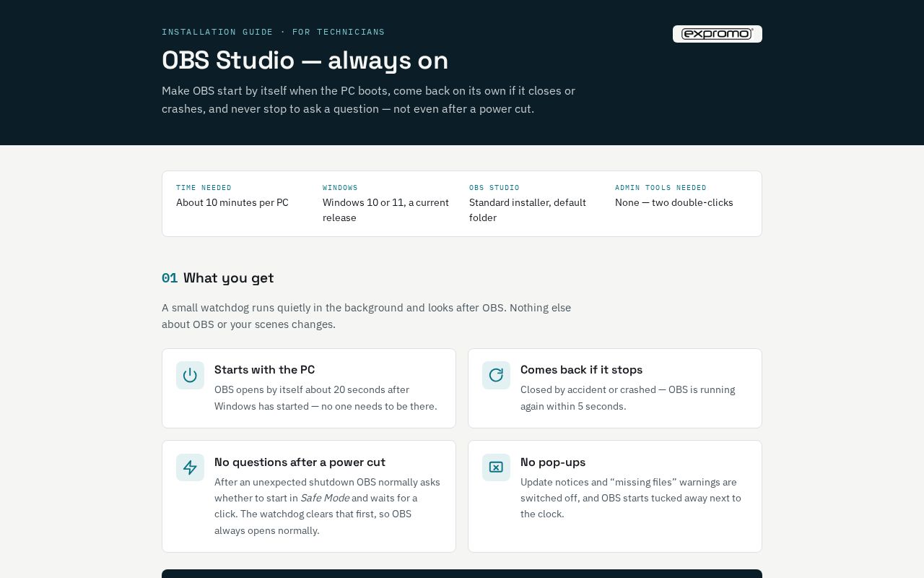Click 'None — two double-clicks' text
924x578 pixels.
(x=674, y=202)
